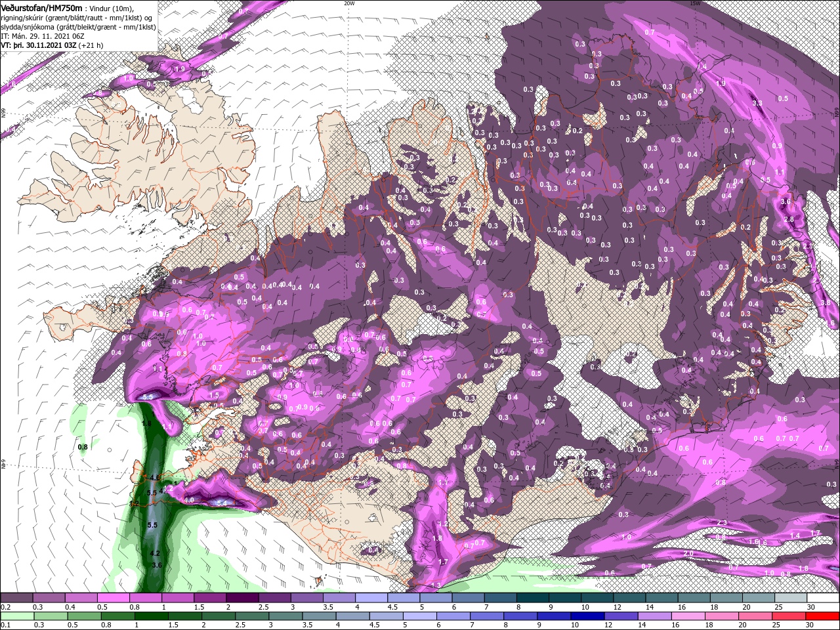Click the 16 gray-teal swatch in upper legend row

pyautogui.click(x=694, y=598)
